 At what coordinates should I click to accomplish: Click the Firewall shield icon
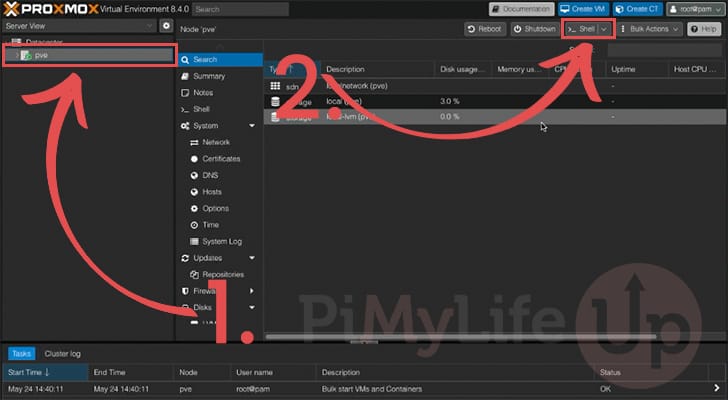coord(185,291)
